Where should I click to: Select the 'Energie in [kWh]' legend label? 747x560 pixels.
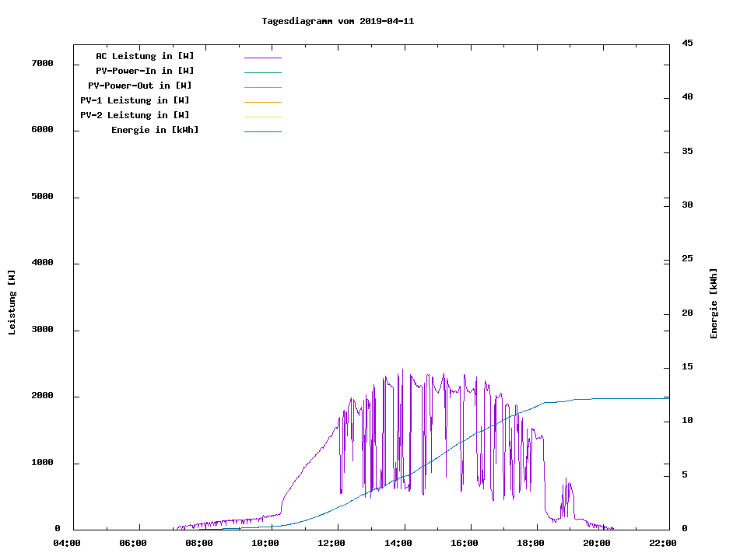click(155, 130)
